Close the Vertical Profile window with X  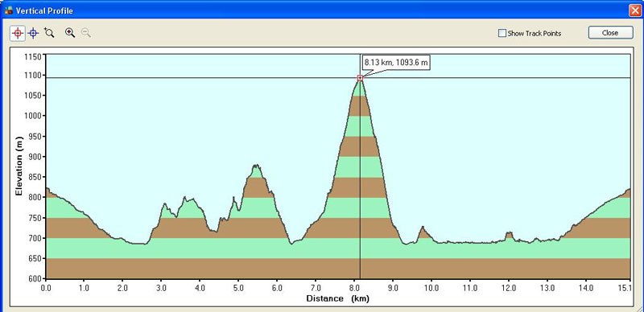coord(635,10)
